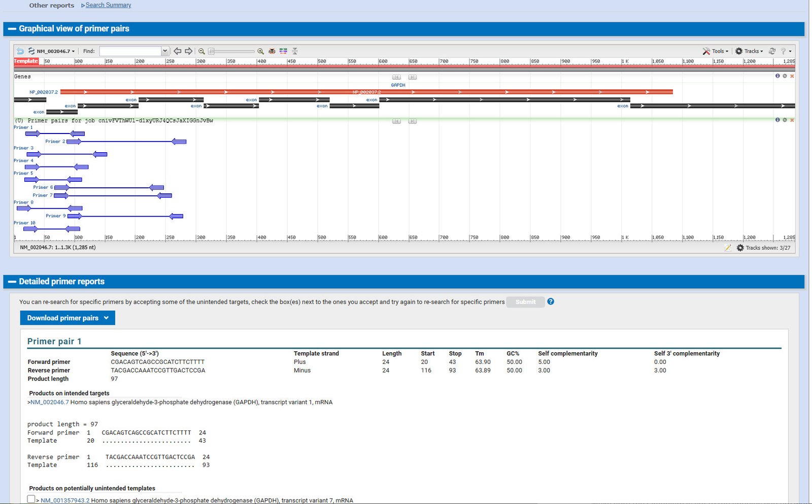Pan the sequence view right with the right arrow
The image size is (812, 504).
coord(188,51)
